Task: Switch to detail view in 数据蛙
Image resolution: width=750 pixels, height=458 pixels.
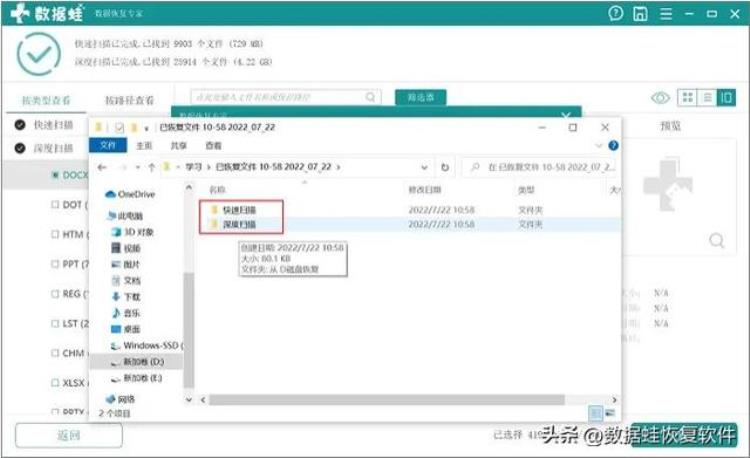Action: click(x=726, y=98)
